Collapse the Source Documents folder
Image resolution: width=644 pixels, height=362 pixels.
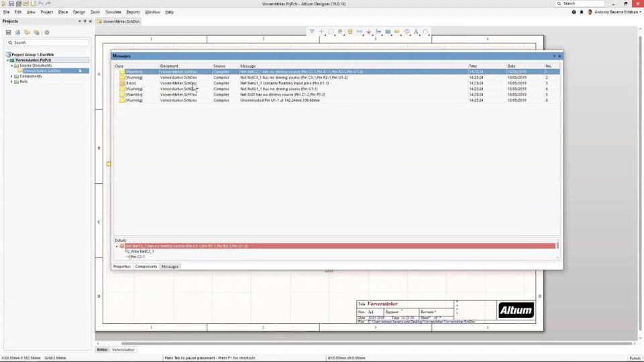[11, 66]
